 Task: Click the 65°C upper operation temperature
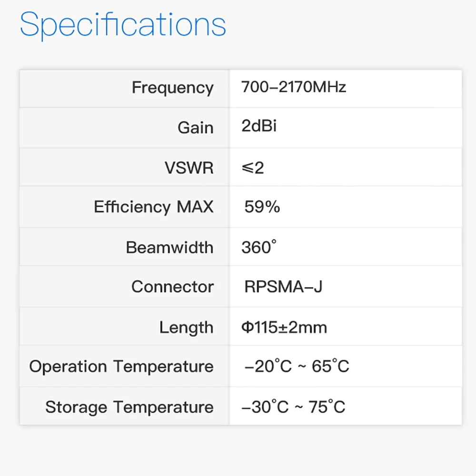[x=330, y=367]
